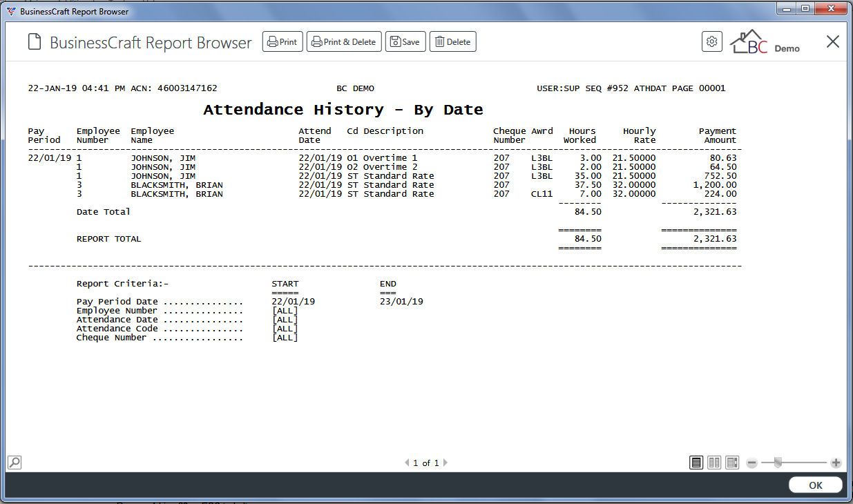853x504 pixels.
Task: Delete the report
Action: [x=453, y=41]
